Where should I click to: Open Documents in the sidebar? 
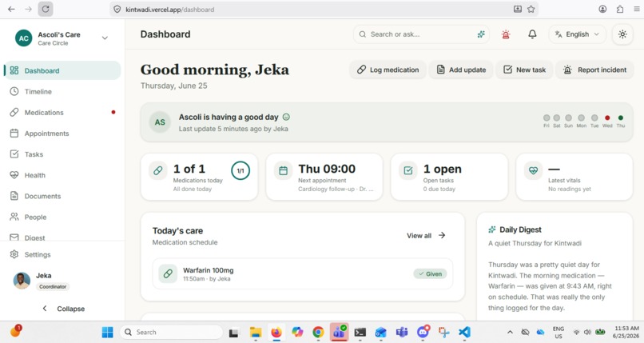tap(62, 197)
